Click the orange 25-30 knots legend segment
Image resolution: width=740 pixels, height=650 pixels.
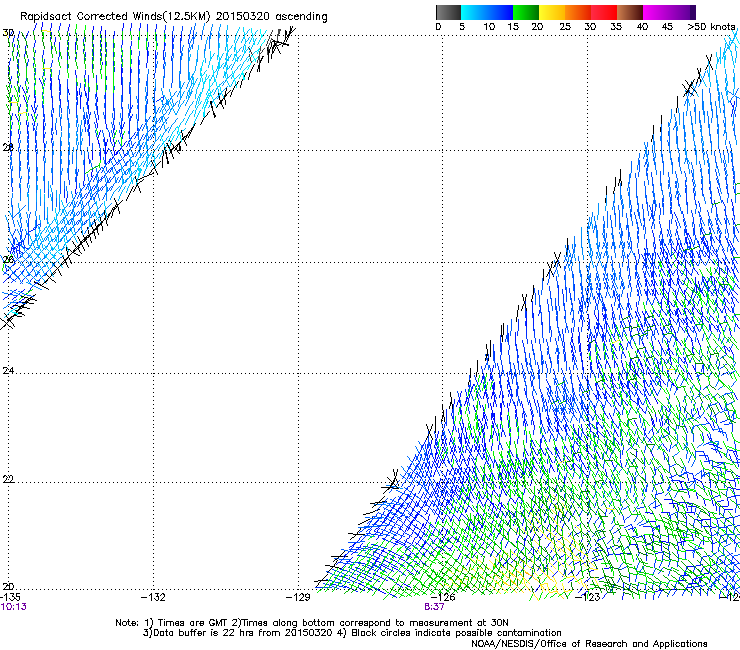pyautogui.click(x=578, y=12)
